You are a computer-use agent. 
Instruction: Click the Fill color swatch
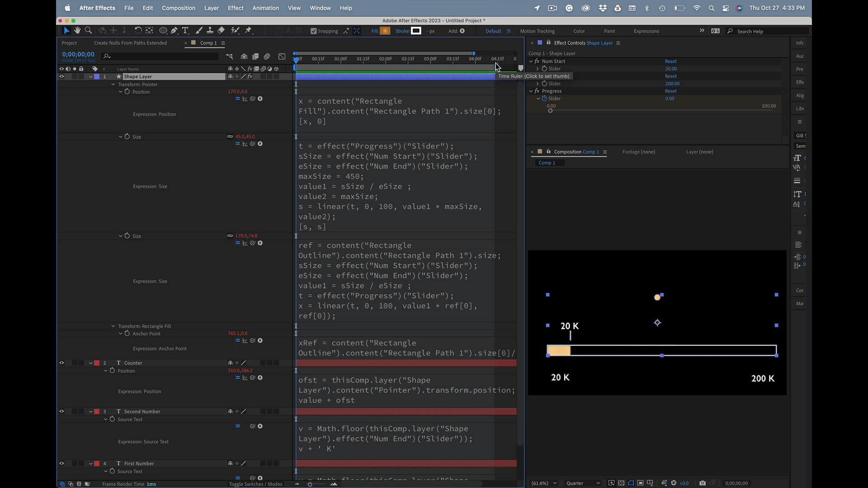(385, 31)
